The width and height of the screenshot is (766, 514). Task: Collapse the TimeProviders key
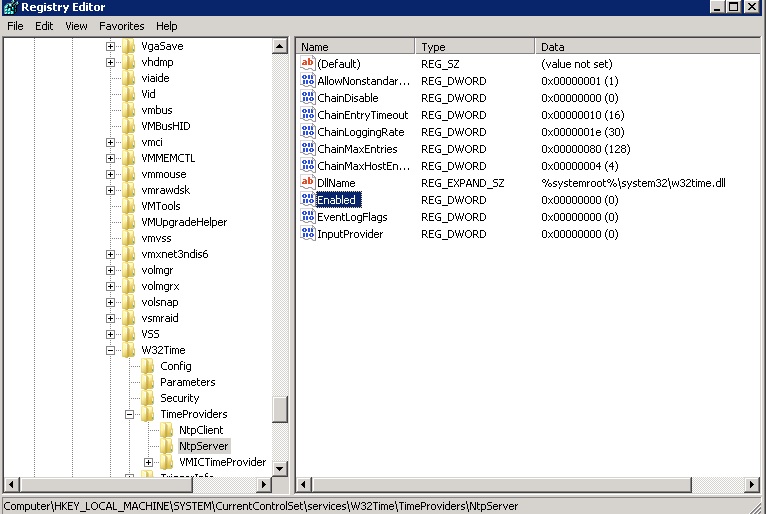pyautogui.click(x=129, y=414)
